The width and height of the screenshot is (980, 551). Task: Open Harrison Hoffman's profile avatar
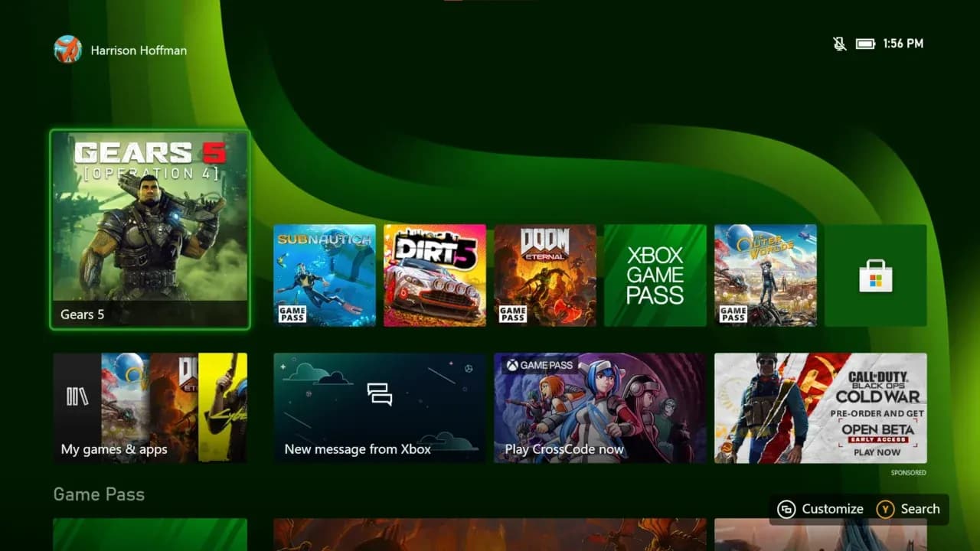click(67, 50)
